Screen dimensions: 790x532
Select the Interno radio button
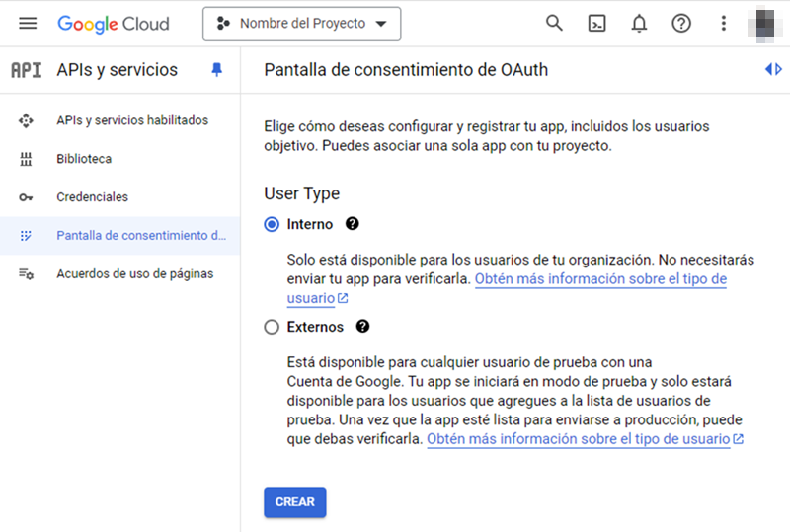click(272, 224)
